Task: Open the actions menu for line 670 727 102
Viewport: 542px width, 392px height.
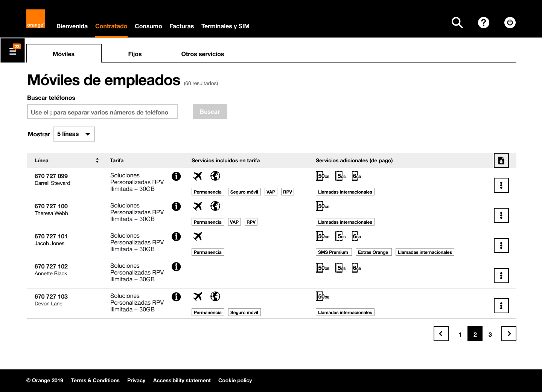Action: pos(501,275)
